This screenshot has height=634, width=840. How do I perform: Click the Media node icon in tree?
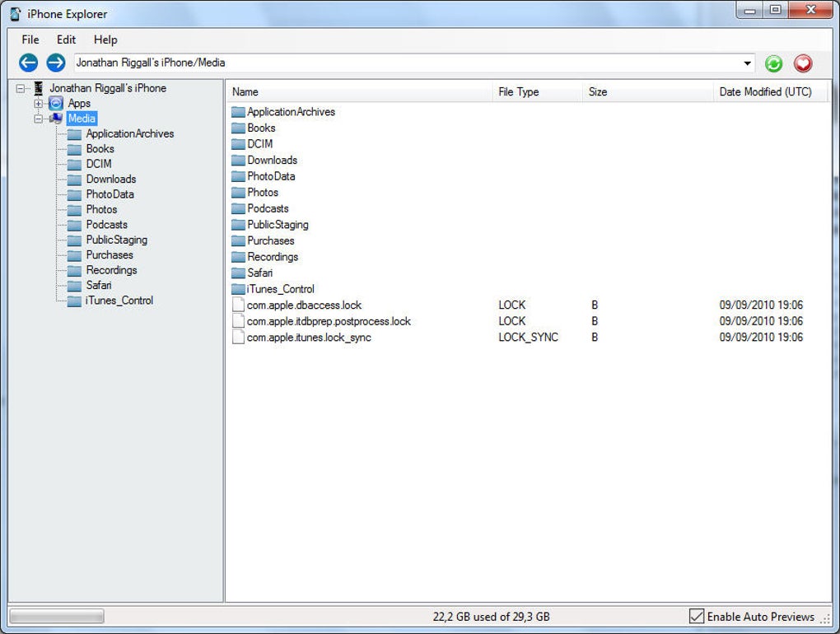56,119
